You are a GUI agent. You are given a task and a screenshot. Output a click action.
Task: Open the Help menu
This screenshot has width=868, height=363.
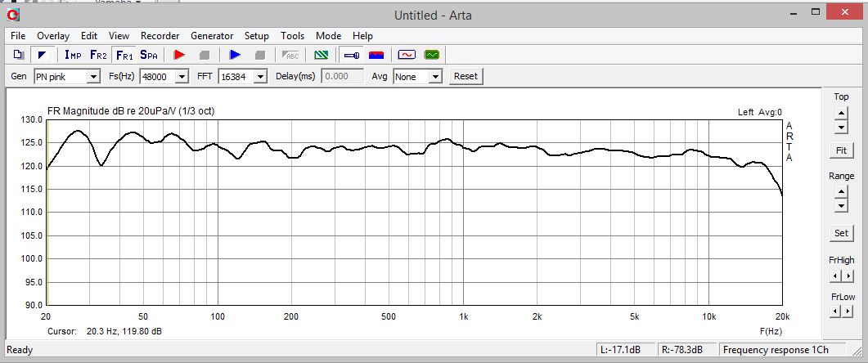click(x=362, y=36)
